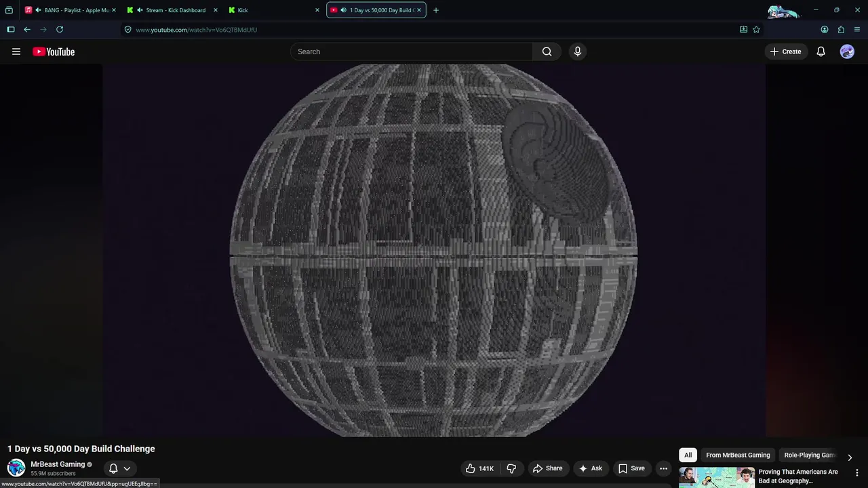Open Proving That Americans Are Bad thumbnail
Image resolution: width=868 pixels, height=488 pixels.
click(717, 477)
